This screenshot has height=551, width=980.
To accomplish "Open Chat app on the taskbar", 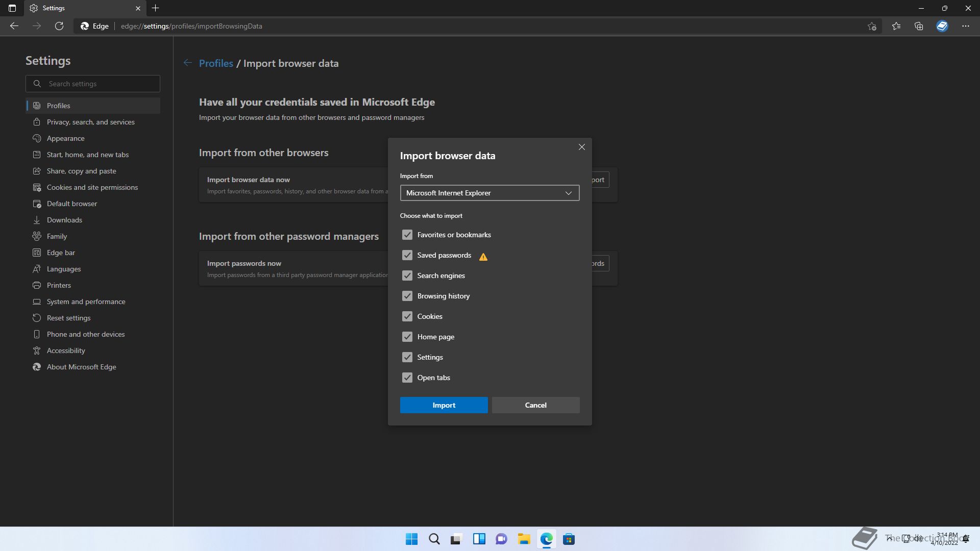I will [x=501, y=539].
